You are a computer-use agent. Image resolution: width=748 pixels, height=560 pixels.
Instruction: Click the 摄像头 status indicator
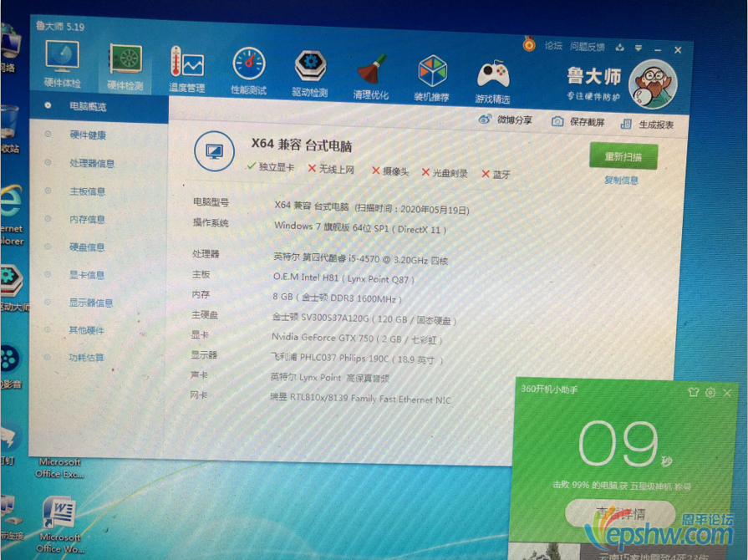click(390, 171)
